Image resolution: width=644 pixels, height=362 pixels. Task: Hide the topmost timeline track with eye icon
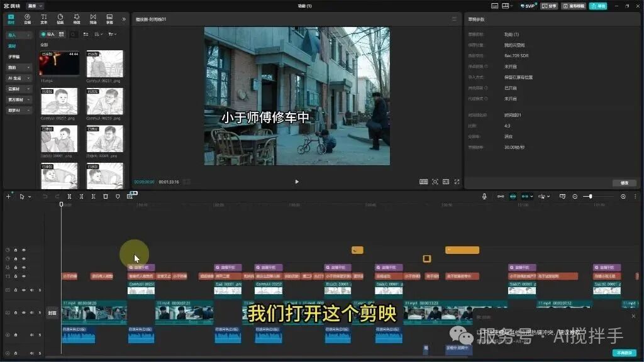[24, 250]
